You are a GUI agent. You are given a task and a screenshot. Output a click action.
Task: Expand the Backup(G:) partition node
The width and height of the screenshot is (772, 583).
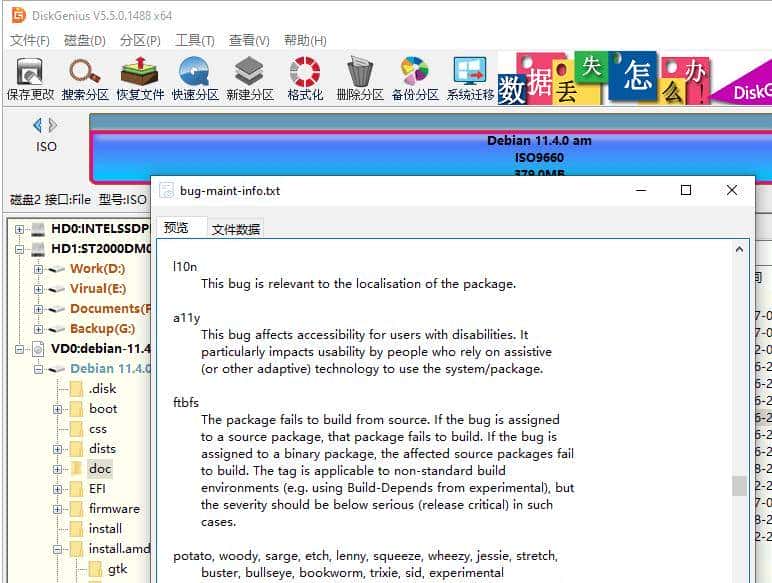38,329
